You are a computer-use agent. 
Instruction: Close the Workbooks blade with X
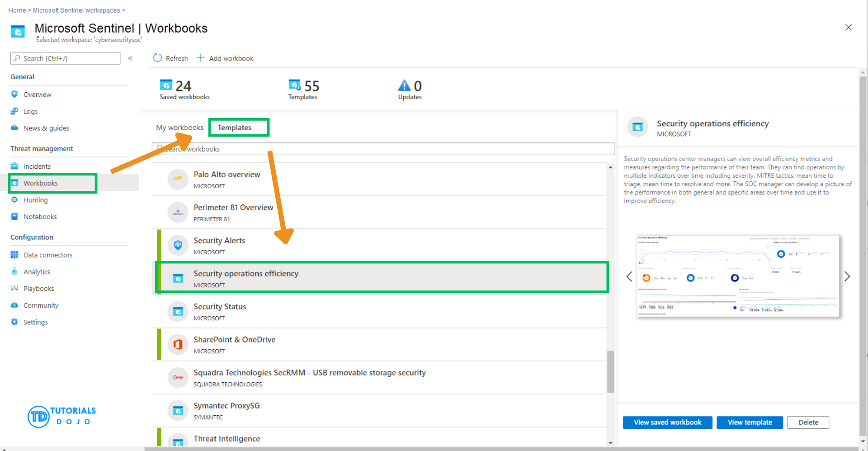849,27
